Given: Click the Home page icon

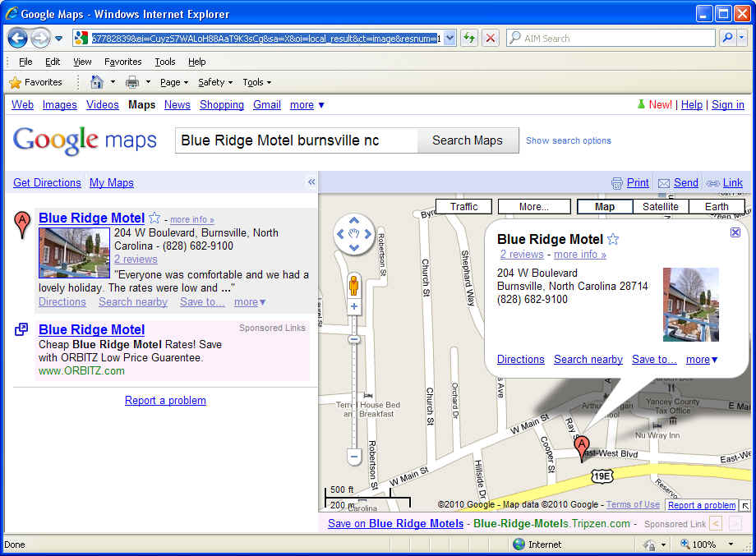Looking at the screenshot, I should 97,82.
